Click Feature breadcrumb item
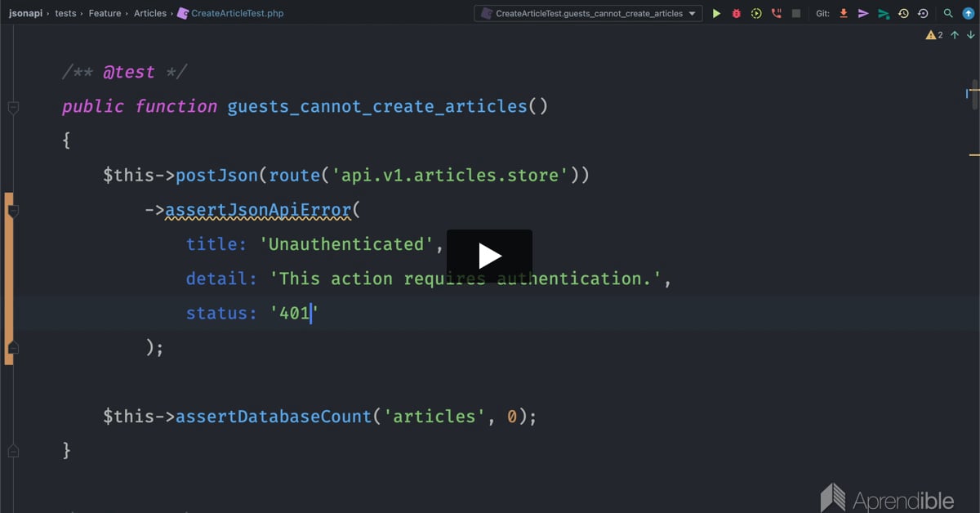Viewport: 980px width, 513px height. (x=105, y=13)
